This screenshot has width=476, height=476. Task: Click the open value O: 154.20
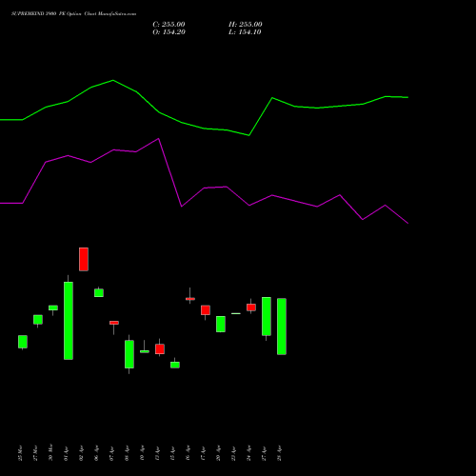[169, 32]
